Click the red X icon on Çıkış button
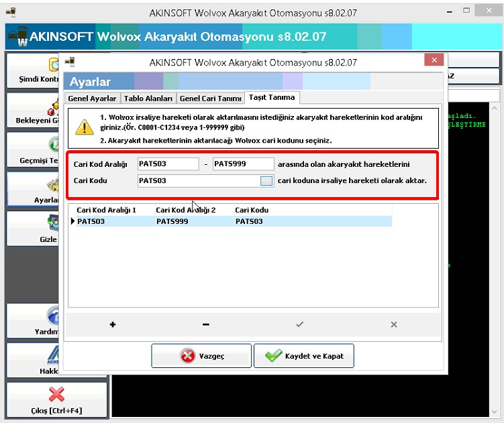 (56, 394)
